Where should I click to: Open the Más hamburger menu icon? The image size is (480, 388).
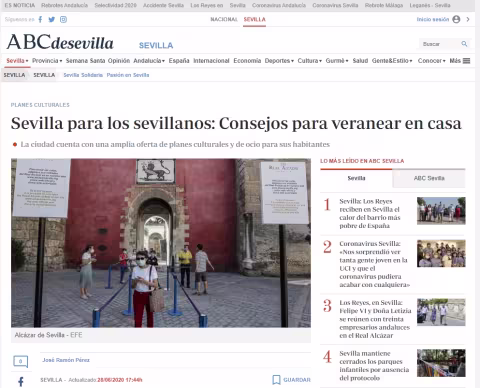pos(467,61)
